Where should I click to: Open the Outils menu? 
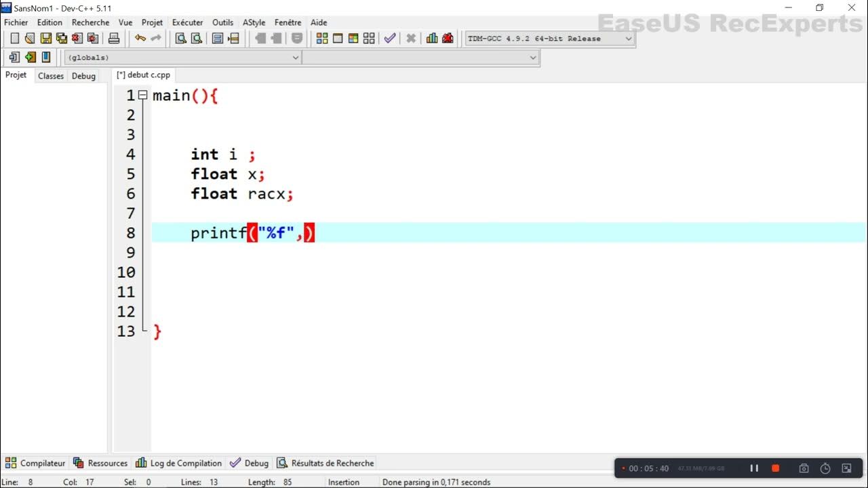tap(223, 22)
